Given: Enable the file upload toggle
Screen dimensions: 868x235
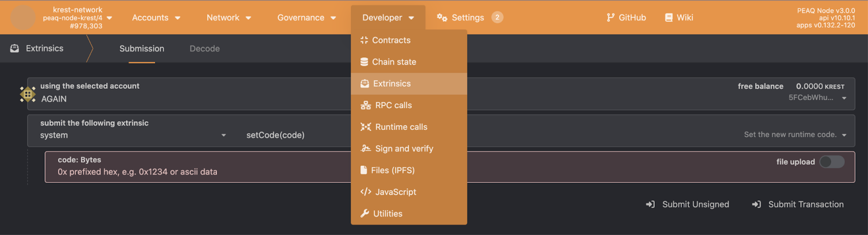Looking at the screenshot, I should coord(832,162).
